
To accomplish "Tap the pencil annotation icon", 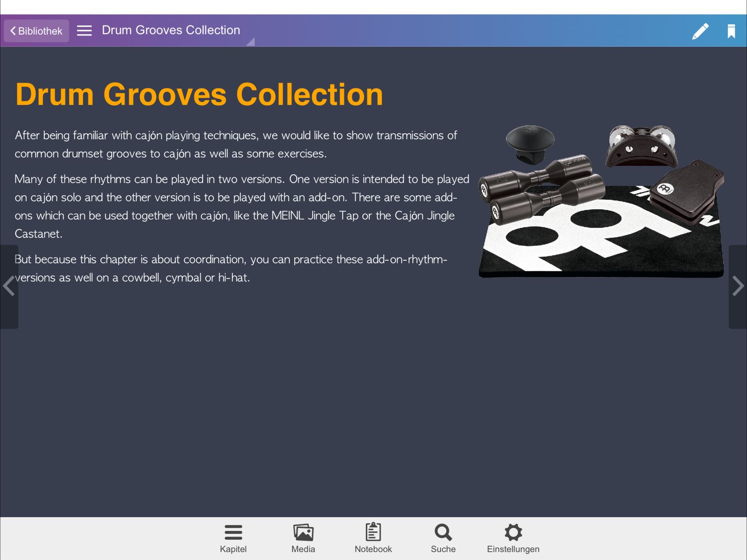I will pos(700,31).
